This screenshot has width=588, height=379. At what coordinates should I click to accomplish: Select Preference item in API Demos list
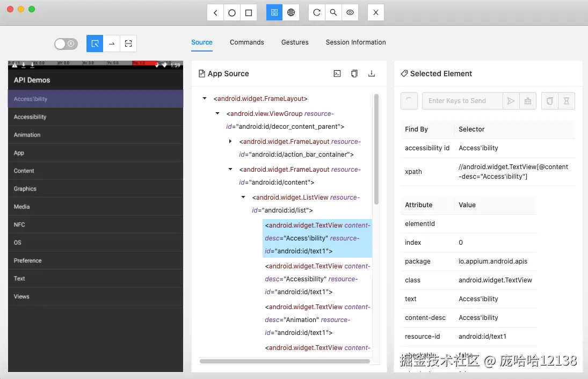(x=96, y=260)
